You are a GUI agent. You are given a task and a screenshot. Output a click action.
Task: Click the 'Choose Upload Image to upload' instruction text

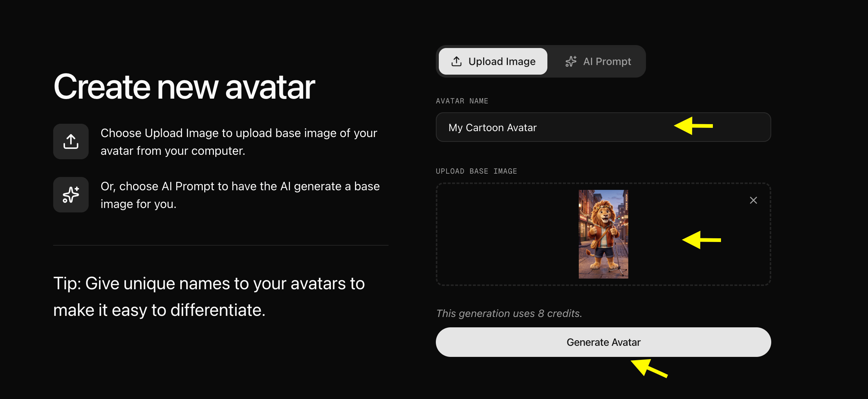[239, 142]
